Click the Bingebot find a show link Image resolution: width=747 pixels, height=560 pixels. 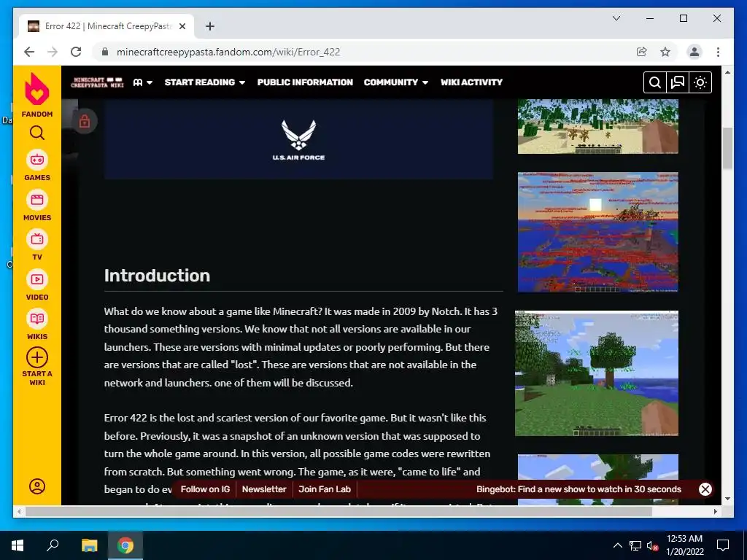point(578,489)
